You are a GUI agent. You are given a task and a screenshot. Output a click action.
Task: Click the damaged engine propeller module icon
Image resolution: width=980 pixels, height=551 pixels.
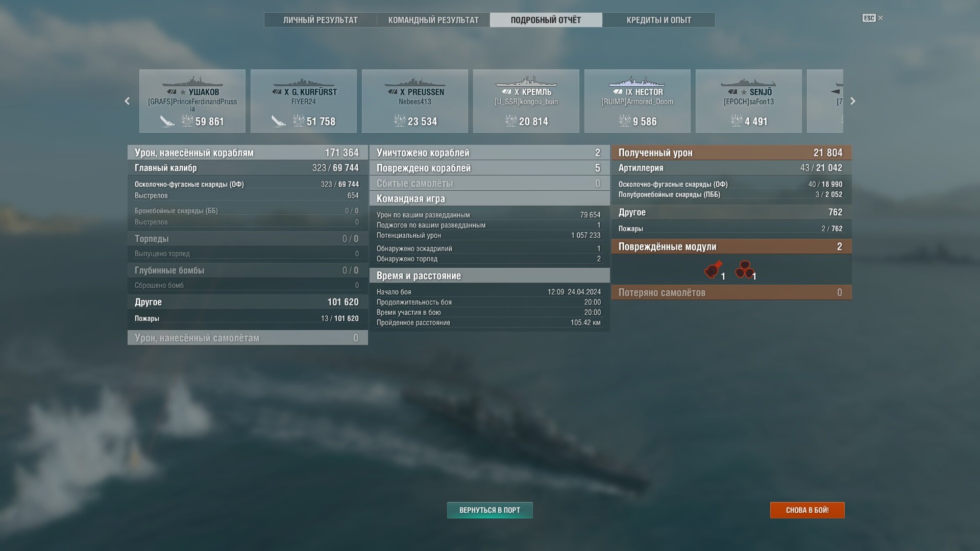744,269
